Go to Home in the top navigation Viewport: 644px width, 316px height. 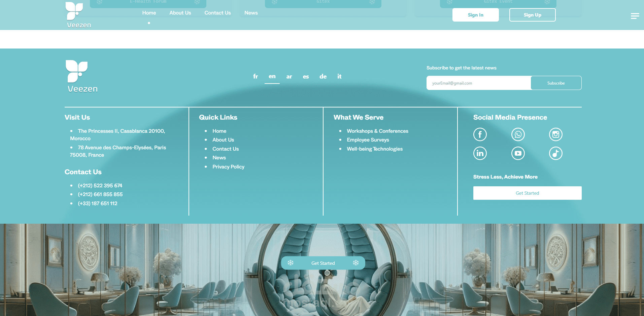click(149, 13)
